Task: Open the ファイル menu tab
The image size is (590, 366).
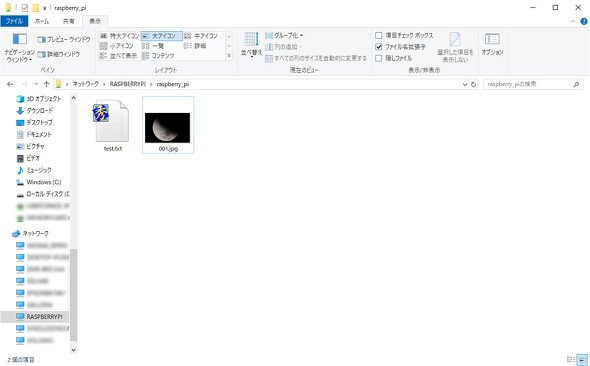Action: [x=14, y=21]
